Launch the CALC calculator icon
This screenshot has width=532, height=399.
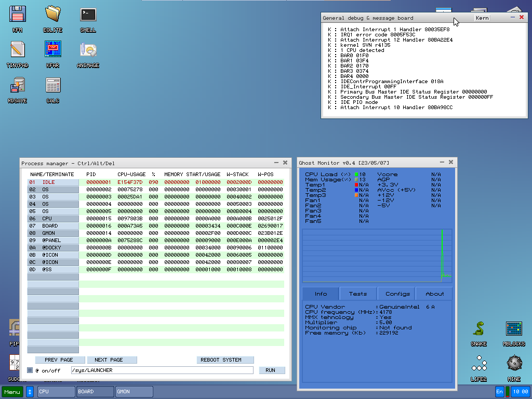point(52,86)
